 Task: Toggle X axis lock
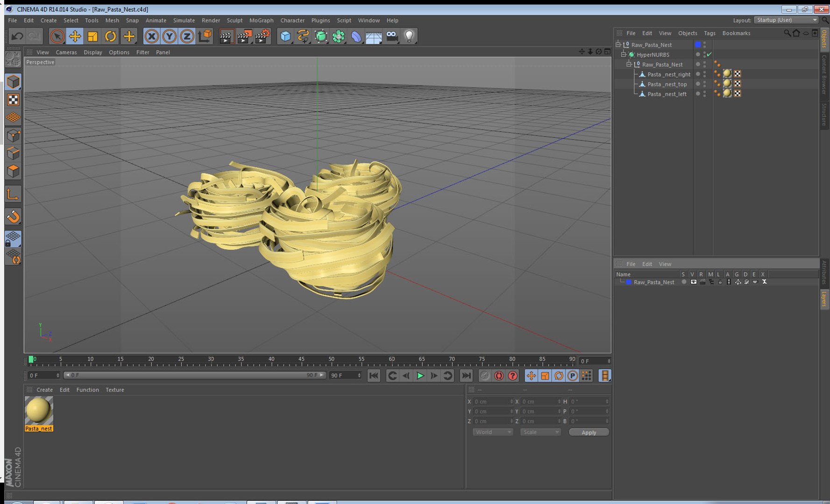(151, 36)
